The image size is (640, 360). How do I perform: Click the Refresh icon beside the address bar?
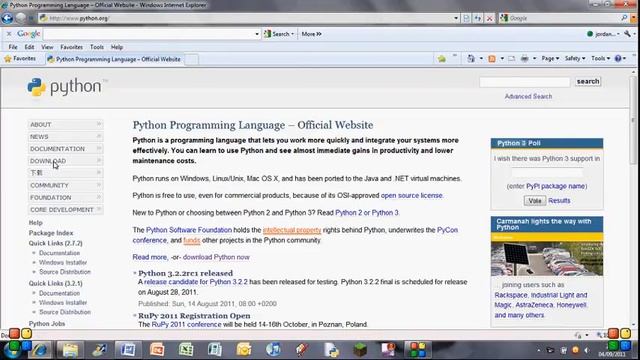[478, 18]
